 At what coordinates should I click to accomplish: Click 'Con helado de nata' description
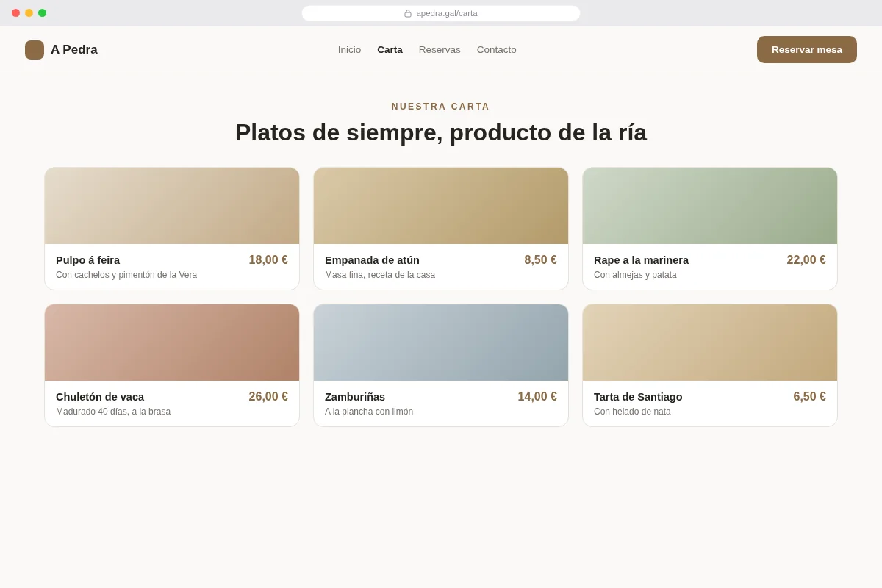pyautogui.click(x=632, y=412)
